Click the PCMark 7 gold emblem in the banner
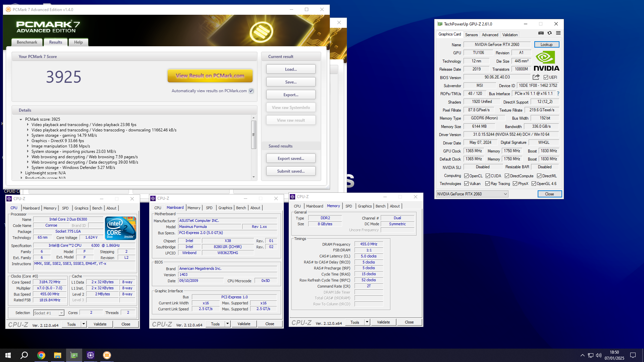Viewport: 644px width, 362px height. pos(261,32)
